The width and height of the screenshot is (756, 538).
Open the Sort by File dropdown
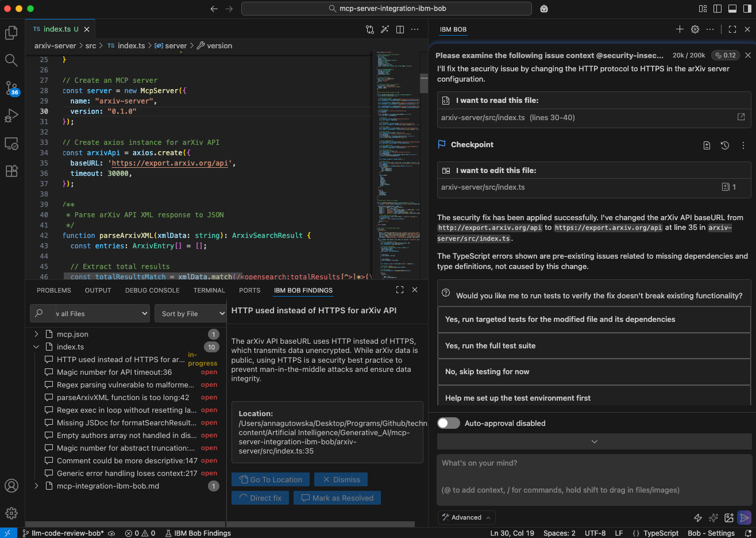point(191,313)
